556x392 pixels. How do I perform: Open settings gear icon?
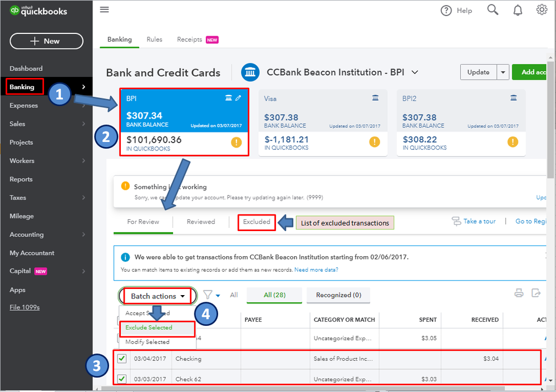(x=542, y=9)
